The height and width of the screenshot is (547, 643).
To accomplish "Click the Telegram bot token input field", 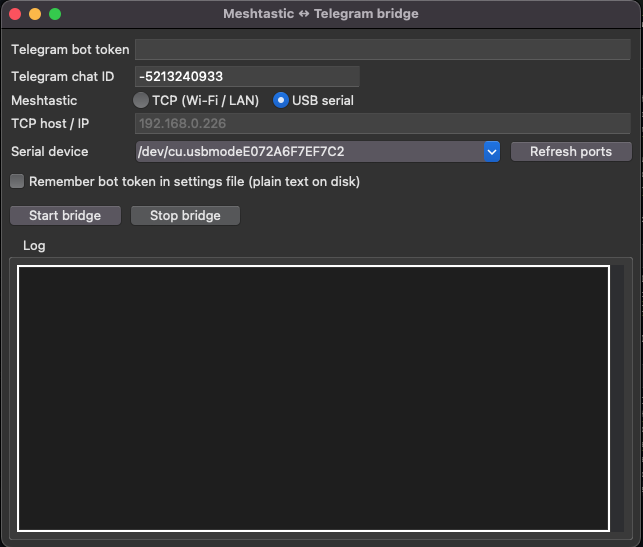I will 383,50.
